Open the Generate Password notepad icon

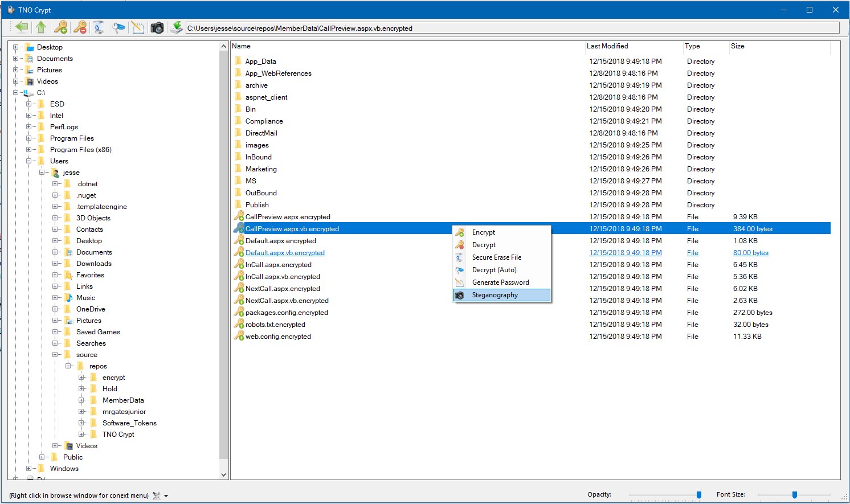coord(137,27)
